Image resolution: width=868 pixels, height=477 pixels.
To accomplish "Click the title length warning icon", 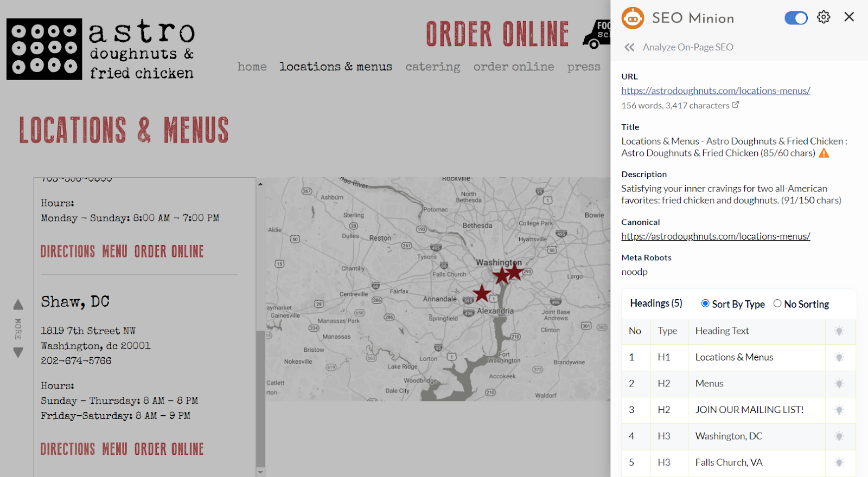I will [824, 153].
